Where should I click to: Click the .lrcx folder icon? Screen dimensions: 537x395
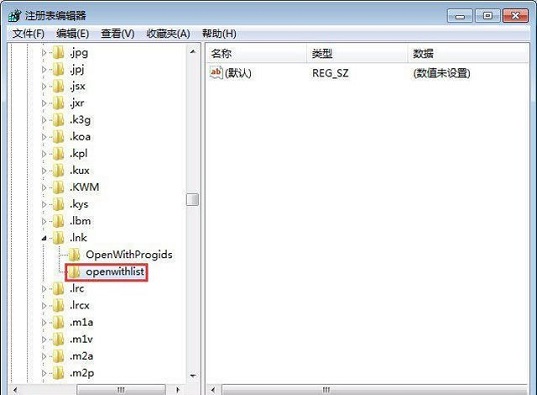coord(58,305)
